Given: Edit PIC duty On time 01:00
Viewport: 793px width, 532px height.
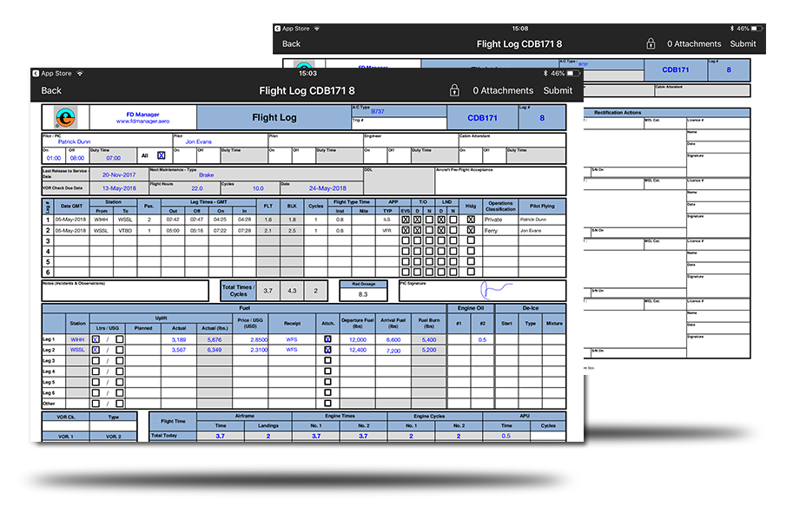Looking at the screenshot, I should 54,155.
